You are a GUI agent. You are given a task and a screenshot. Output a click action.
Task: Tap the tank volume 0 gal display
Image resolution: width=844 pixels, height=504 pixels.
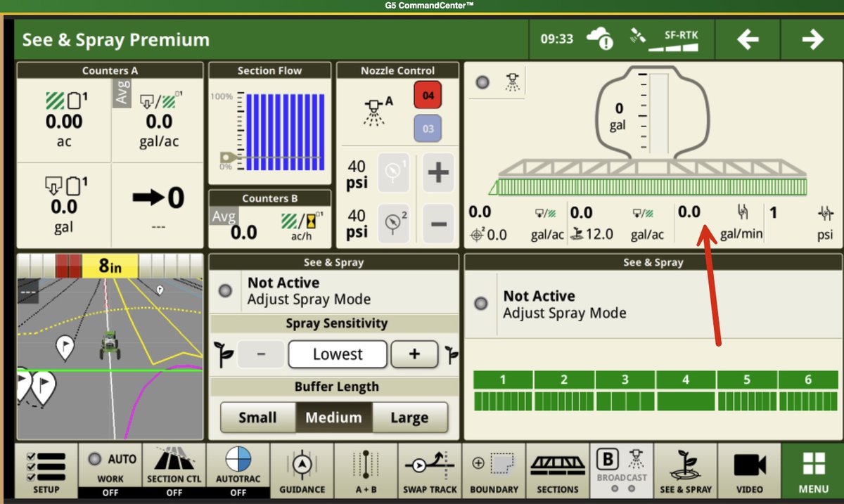click(x=618, y=117)
